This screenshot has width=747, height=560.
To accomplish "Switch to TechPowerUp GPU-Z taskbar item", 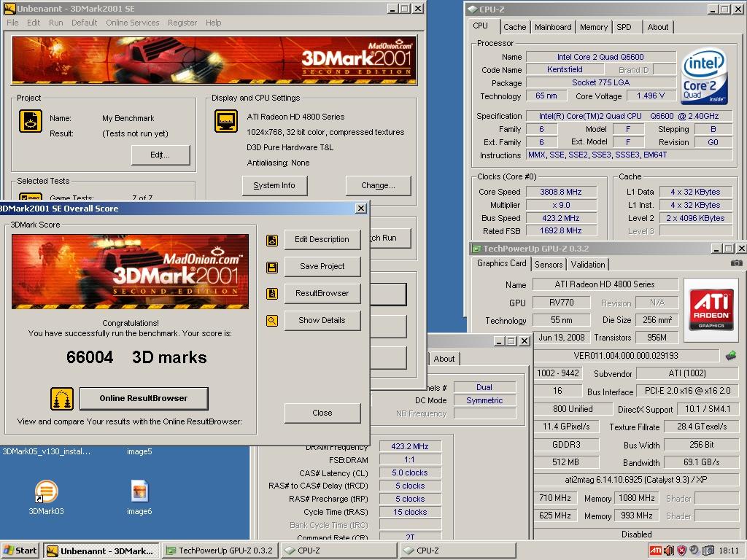I will (x=219, y=551).
